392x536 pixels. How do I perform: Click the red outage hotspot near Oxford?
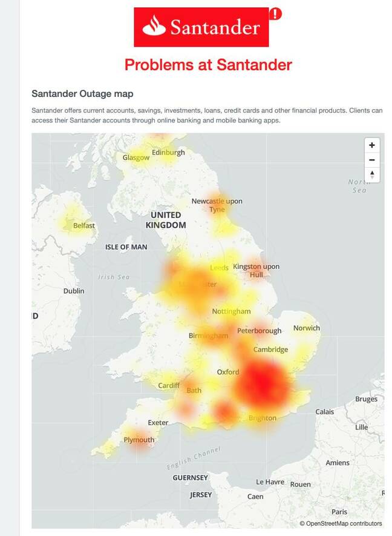click(263, 383)
